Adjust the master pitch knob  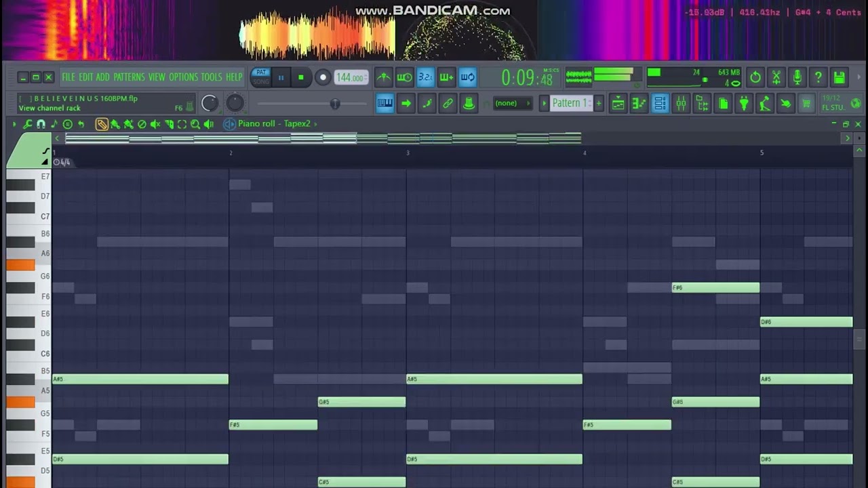pyautogui.click(x=235, y=103)
